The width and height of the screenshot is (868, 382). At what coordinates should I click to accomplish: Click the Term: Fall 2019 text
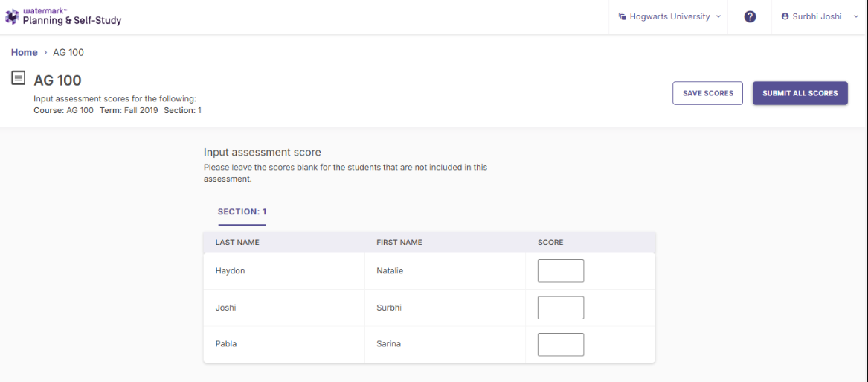click(129, 110)
